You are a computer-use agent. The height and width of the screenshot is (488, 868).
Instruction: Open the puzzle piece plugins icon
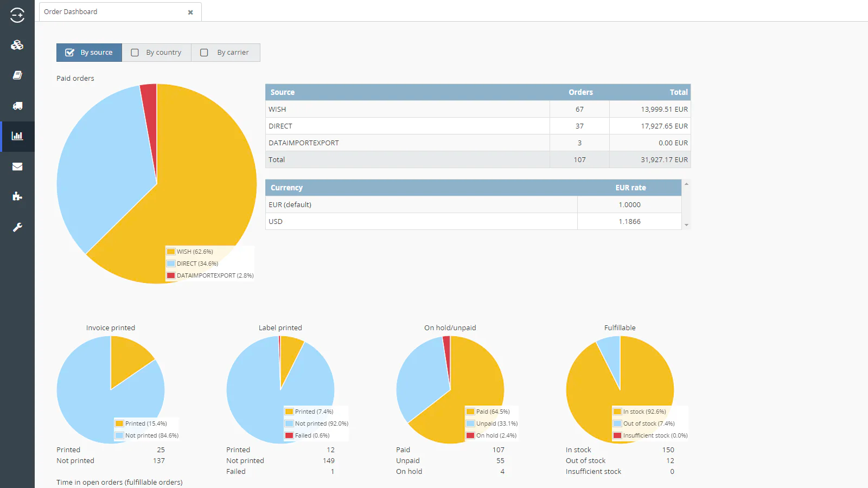pos(17,196)
